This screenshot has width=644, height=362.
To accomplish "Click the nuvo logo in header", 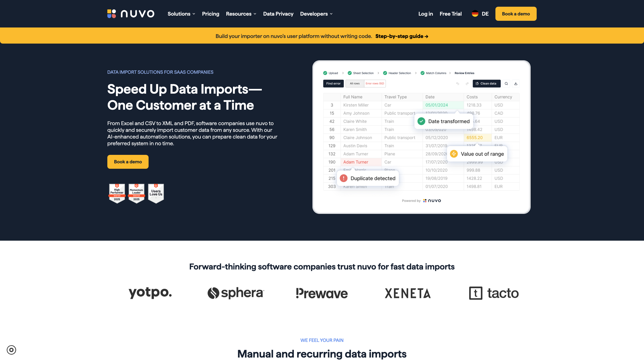I will tap(131, 14).
